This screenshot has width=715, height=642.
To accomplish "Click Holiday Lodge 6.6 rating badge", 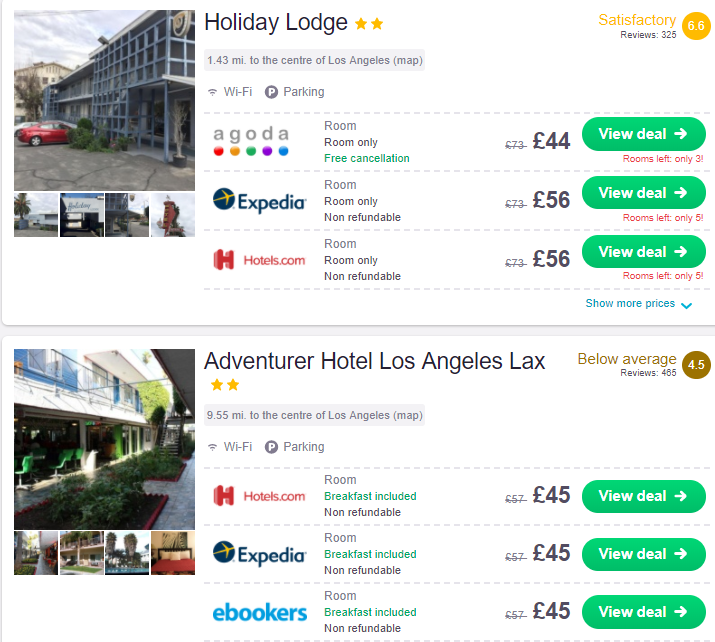I will 696,26.
